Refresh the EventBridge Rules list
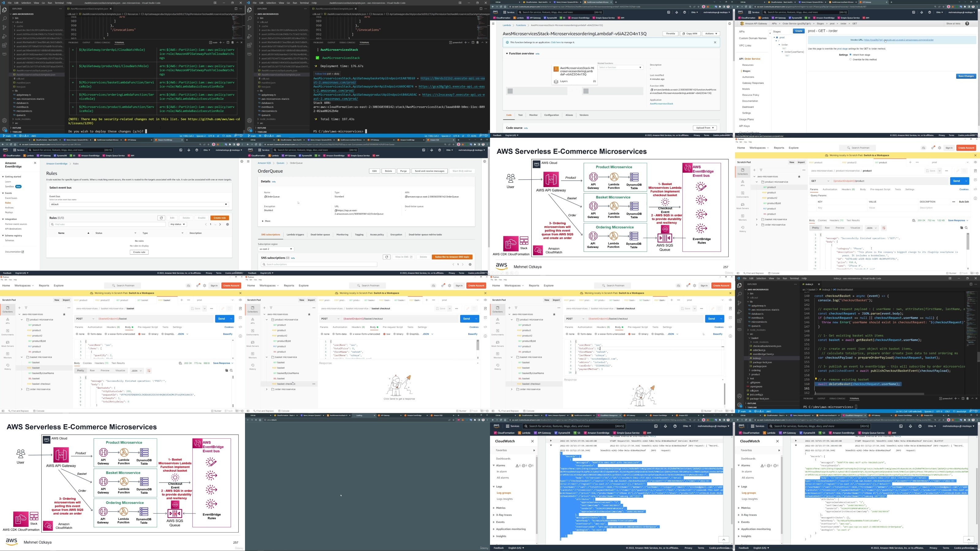 [x=161, y=218]
